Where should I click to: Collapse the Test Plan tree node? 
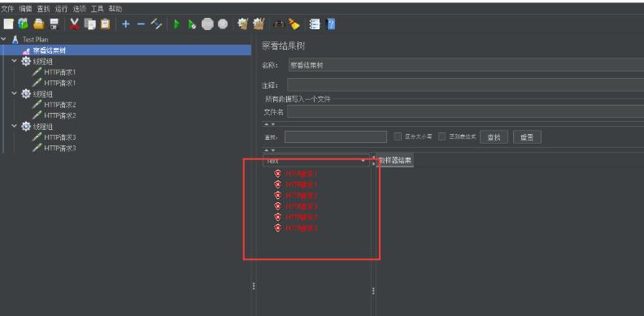point(4,39)
